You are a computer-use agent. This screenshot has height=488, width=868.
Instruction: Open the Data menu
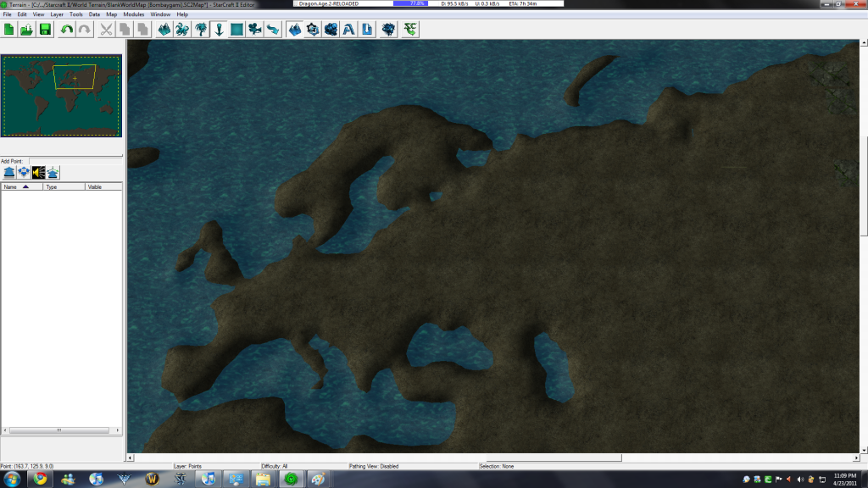coord(95,14)
